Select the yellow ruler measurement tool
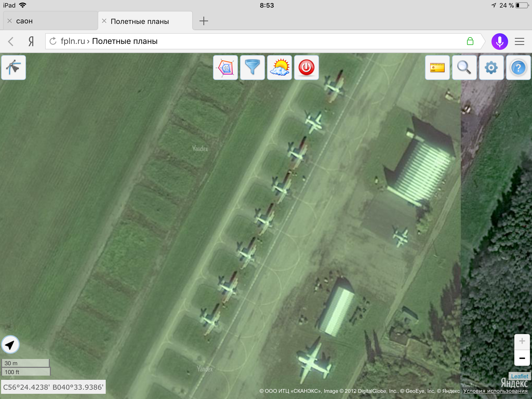This screenshot has width=532, height=399. pyautogui.click(x=437, y=68)
